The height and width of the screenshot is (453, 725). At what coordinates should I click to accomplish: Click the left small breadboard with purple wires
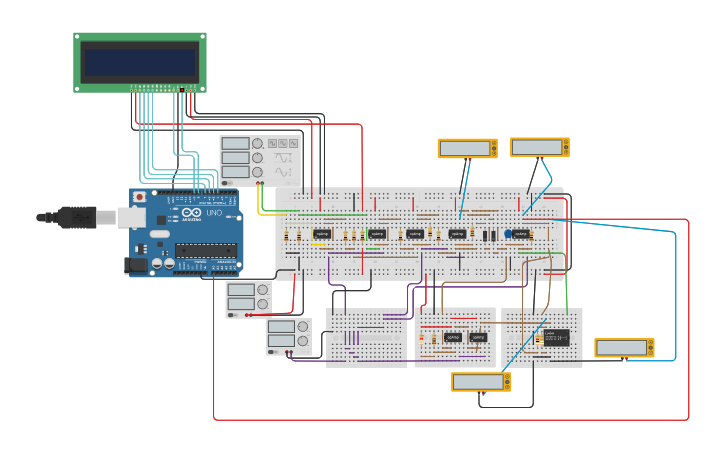tap(366, 338)
